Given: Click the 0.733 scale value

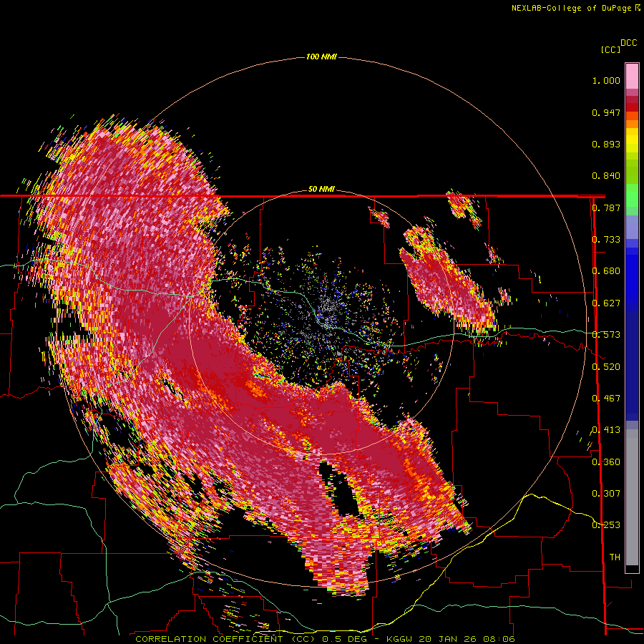Looking at the screenshot, I should point(606,240).
